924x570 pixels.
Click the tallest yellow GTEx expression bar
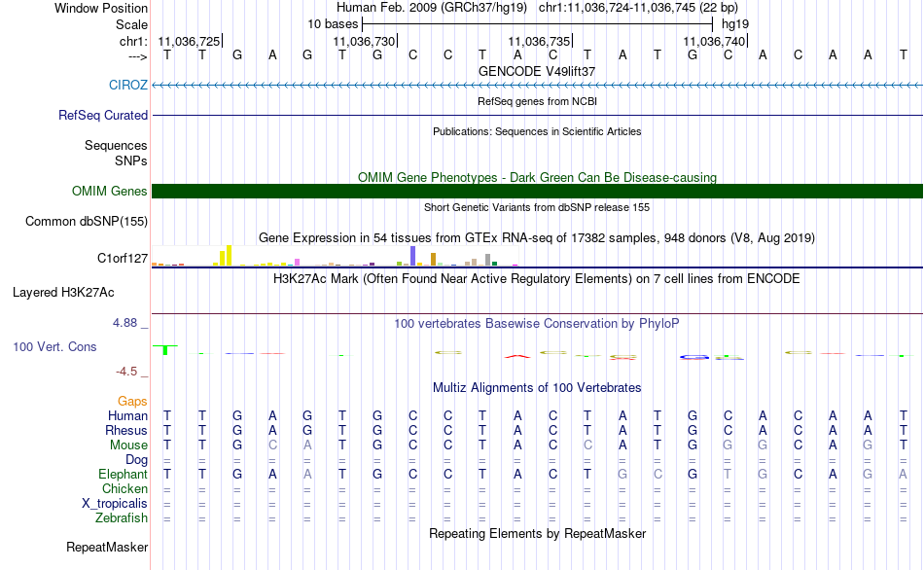[x=230, y=256]
